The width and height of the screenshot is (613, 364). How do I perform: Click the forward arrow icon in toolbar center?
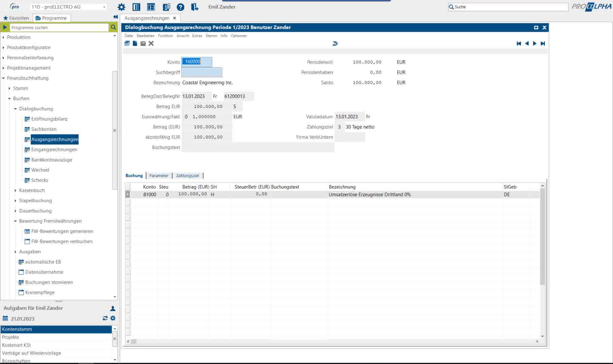point(335,43)
